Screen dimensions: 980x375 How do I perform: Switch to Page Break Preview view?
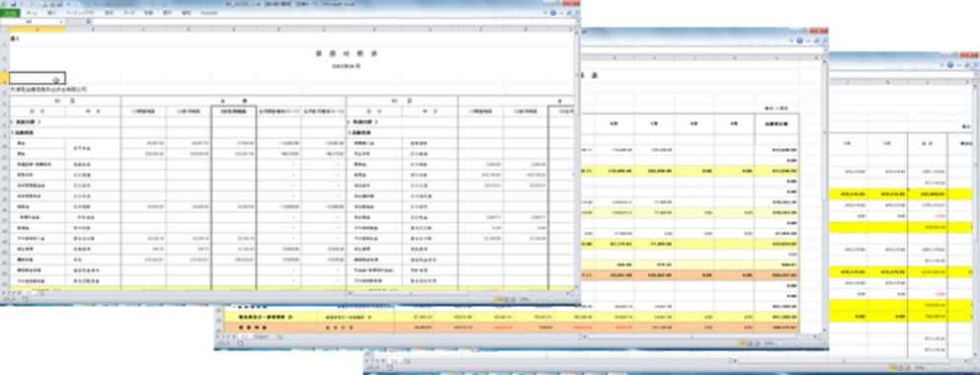pos(513,299)
